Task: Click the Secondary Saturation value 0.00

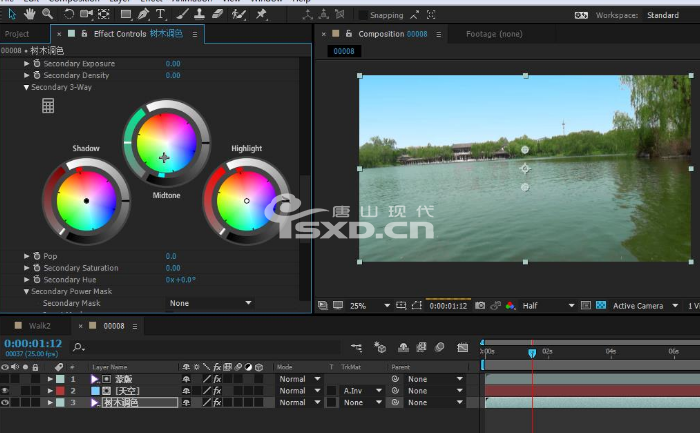Action: [x=173, y=268]
